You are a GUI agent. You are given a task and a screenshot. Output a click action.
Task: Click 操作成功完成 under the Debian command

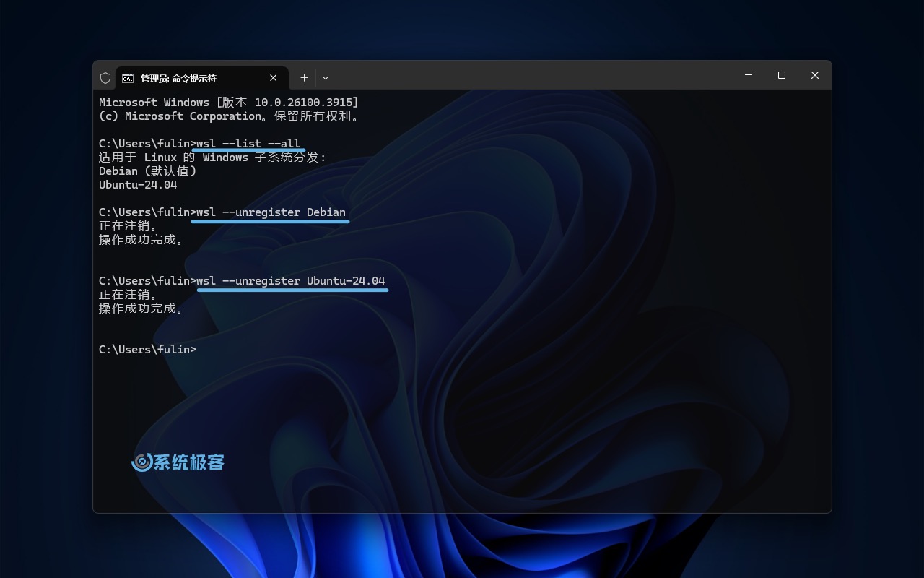[x=141, y=240]
